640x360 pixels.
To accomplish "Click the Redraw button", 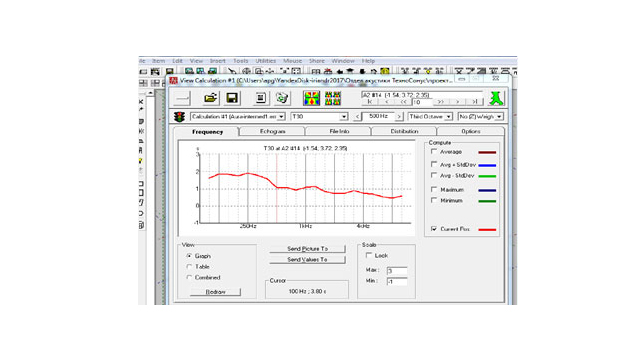I will point(216,292).
